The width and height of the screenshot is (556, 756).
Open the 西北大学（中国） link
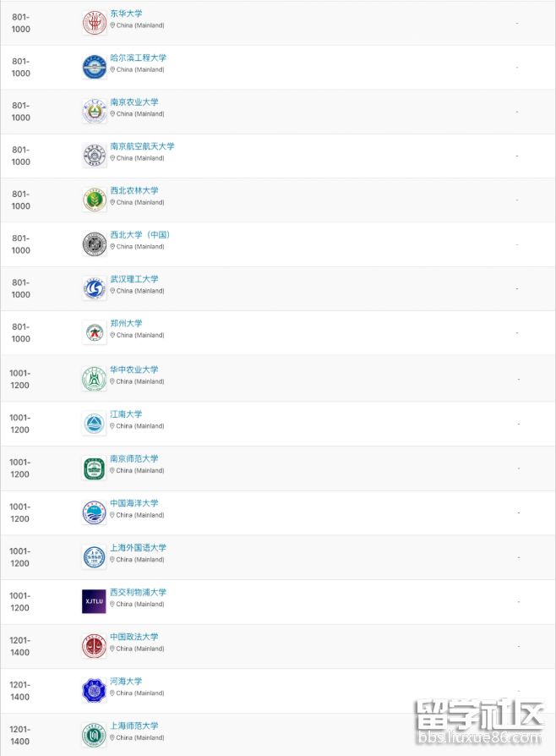(139, 235)
